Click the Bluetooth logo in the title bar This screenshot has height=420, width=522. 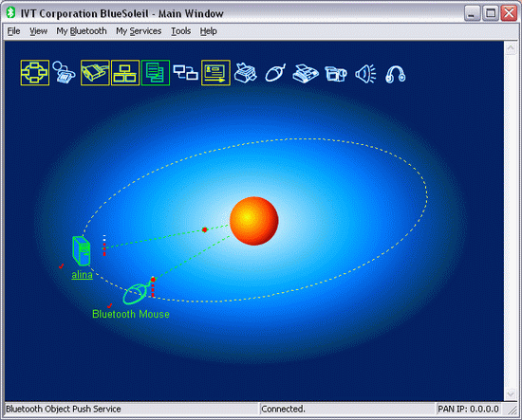pos(11,12)
